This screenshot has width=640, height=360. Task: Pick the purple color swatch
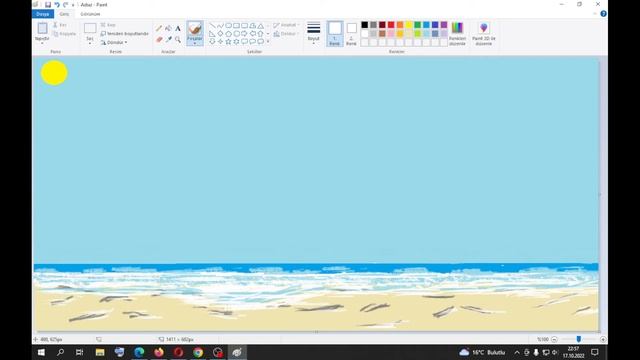[x=444, y=25]
